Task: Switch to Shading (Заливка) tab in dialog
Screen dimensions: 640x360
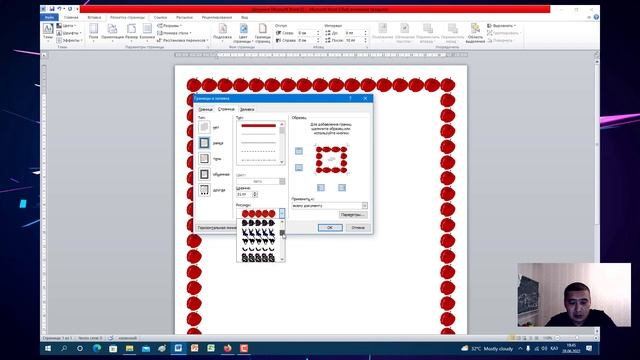Action: [x=247, y=109]
